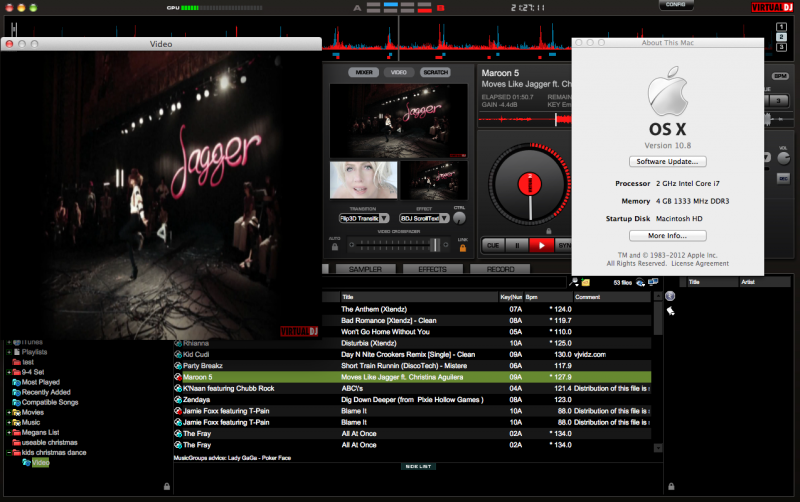This screenshot has width=800, height=502.
Task: Open the BDJ ScrollText effect dropdown
Action: click(424, 218)
